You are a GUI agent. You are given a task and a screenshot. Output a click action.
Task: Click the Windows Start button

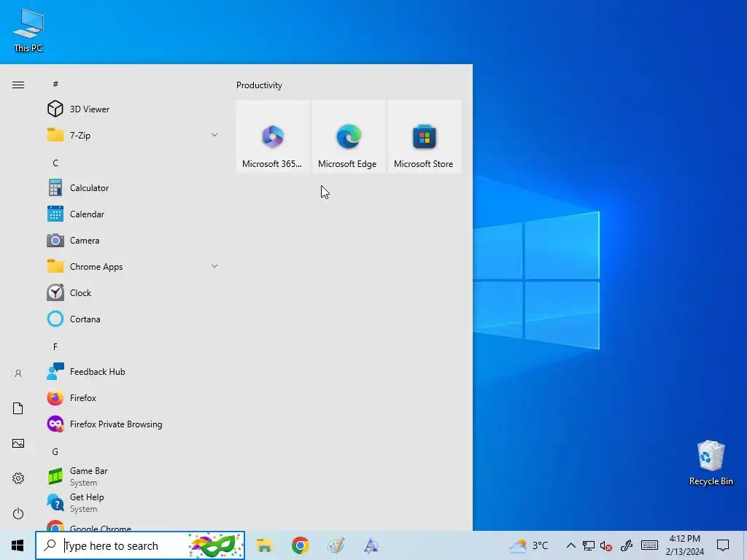18,545
